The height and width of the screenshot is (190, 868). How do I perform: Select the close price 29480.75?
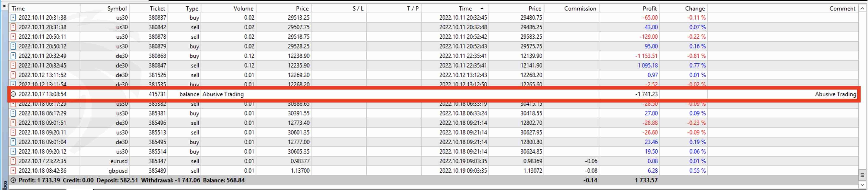531,17
